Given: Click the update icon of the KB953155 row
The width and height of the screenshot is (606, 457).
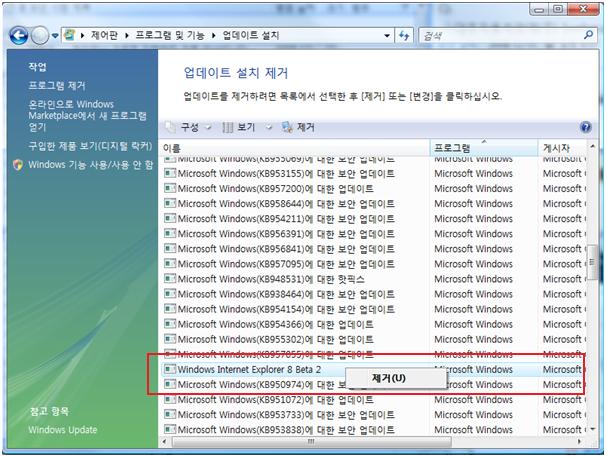Looking at the screenshot, I should click(170, 173).
